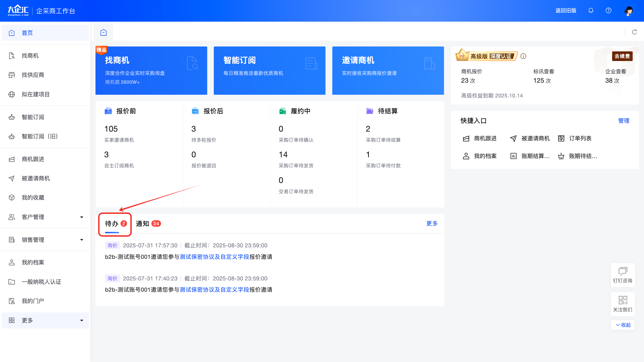Viewport: 644px width, 362px height.
Task: Expand the 更多 dropdown arrow
Action: [x=82, y=320]
